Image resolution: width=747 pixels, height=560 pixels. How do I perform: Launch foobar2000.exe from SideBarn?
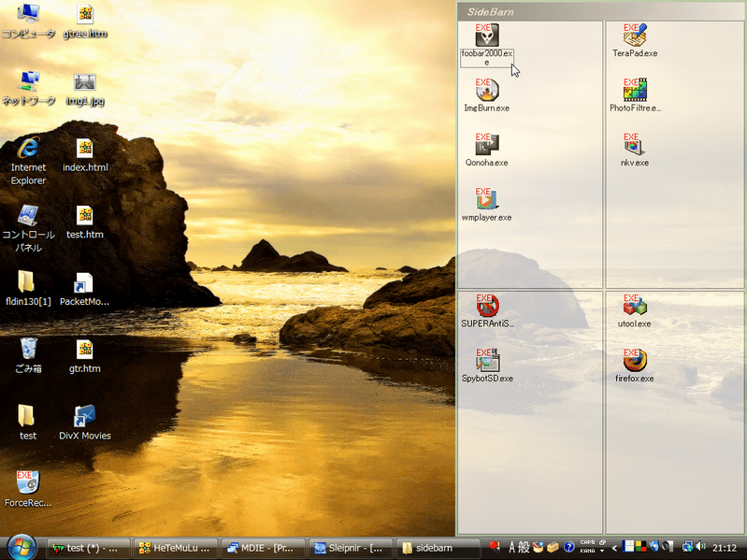[x=486, y=36]
